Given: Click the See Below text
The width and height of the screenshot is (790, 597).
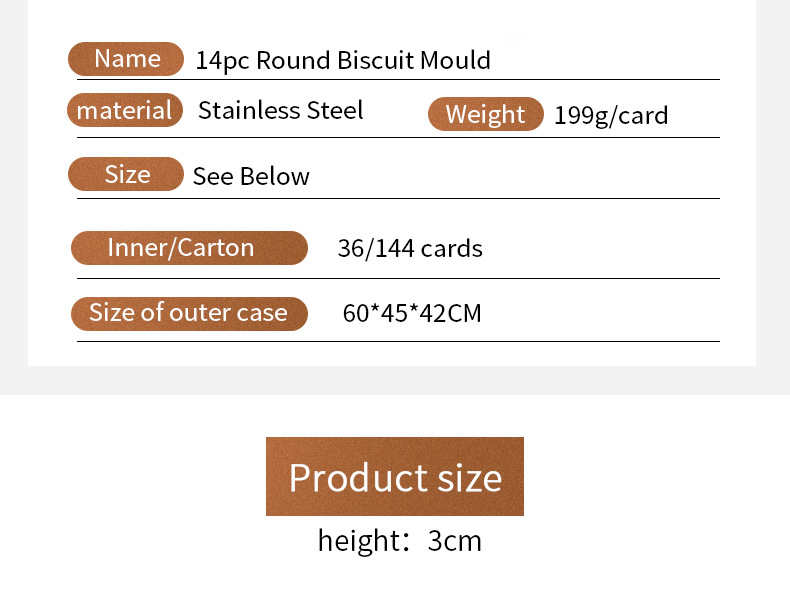Looking at the screenshot, I should [251, 177].
